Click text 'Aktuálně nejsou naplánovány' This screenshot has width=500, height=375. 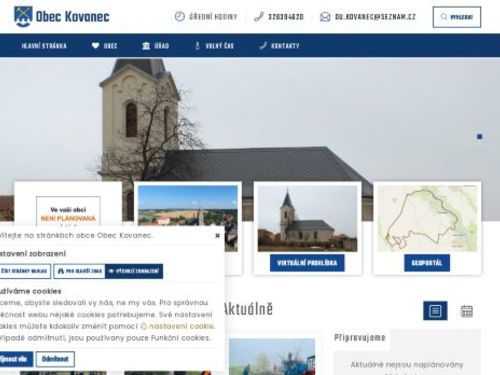[x=407, y=365]
